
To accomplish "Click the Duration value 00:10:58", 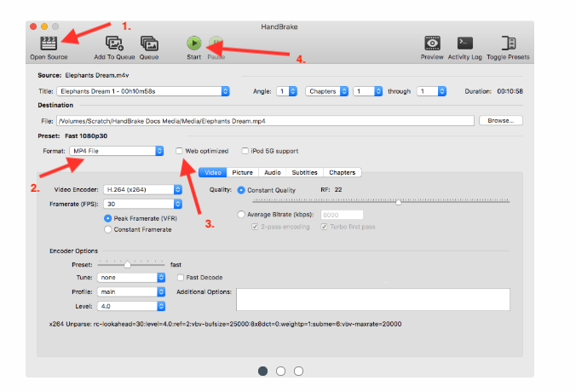I will tap(510, 91).
